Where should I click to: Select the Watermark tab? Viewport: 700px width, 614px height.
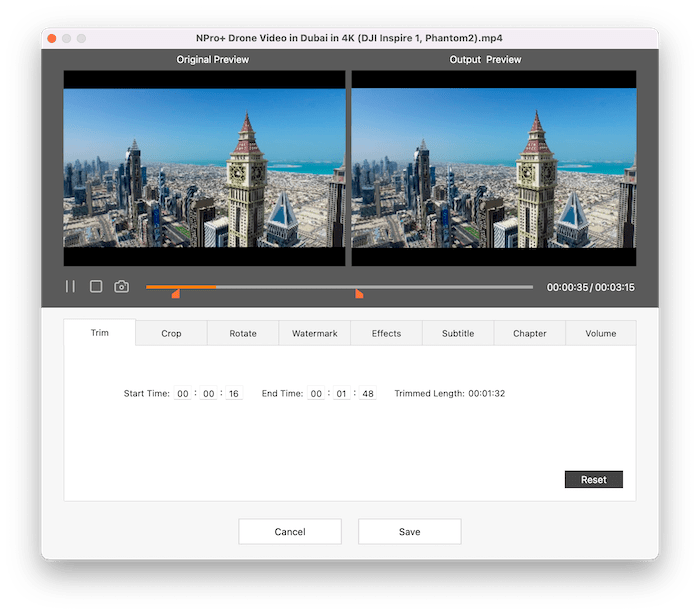click(x=314, y=333)
